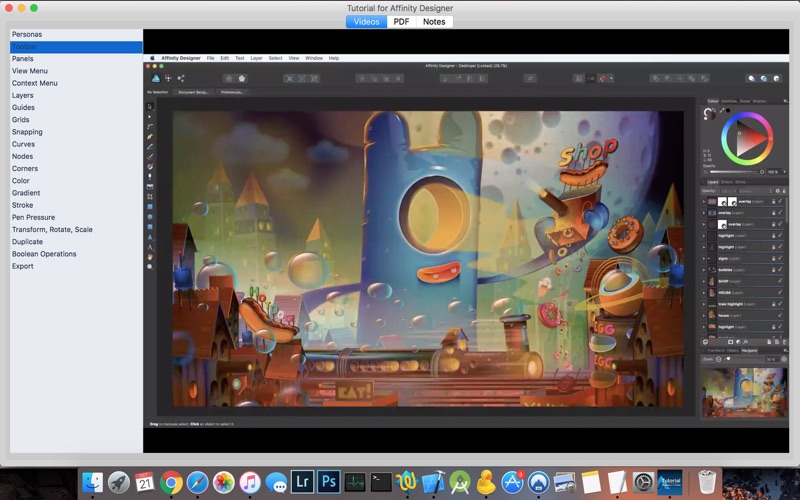
Task: Select the Vector Brush tool
Action: [x=149, y=157]
